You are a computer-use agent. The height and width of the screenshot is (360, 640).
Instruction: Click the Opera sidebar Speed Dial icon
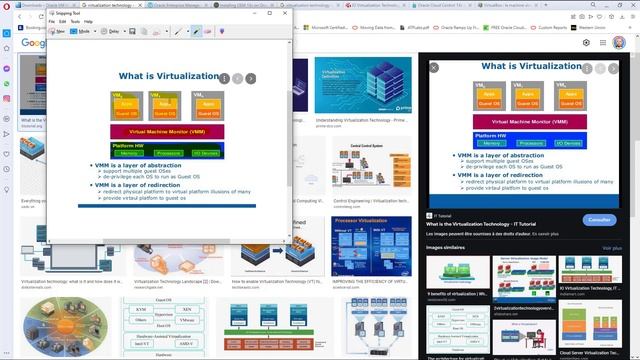pos(7,33)
